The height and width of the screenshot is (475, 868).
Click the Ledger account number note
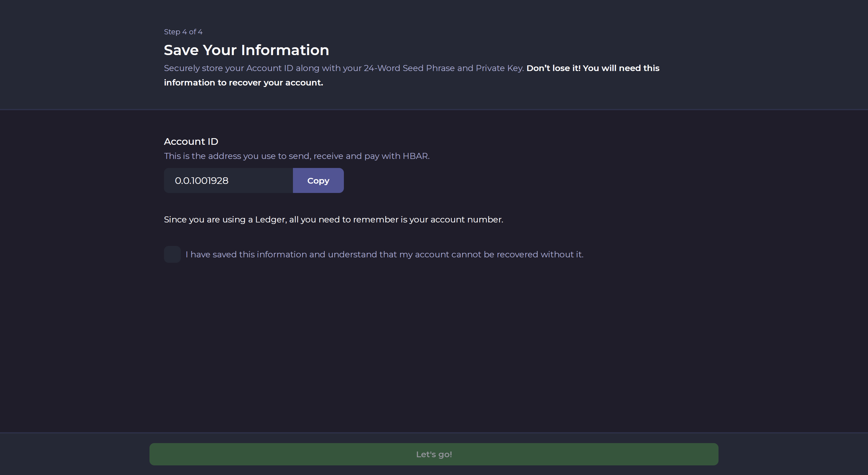333,219
